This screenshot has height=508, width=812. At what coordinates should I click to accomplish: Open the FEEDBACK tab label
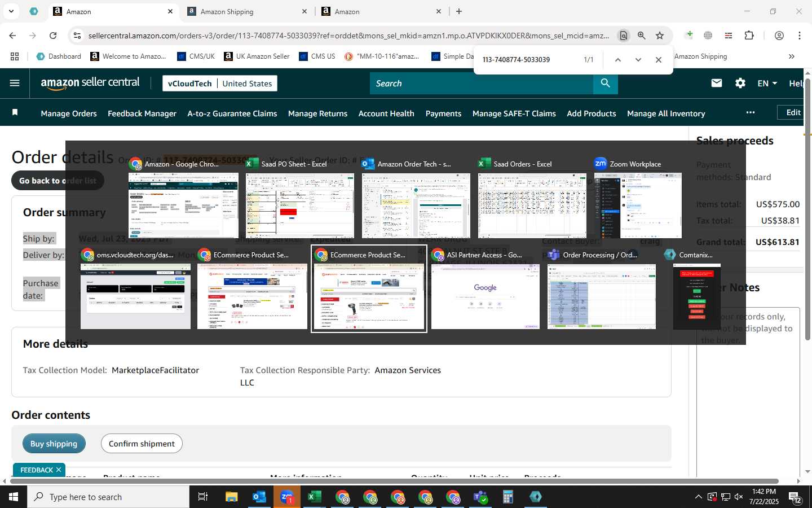(x=37, y=470)
